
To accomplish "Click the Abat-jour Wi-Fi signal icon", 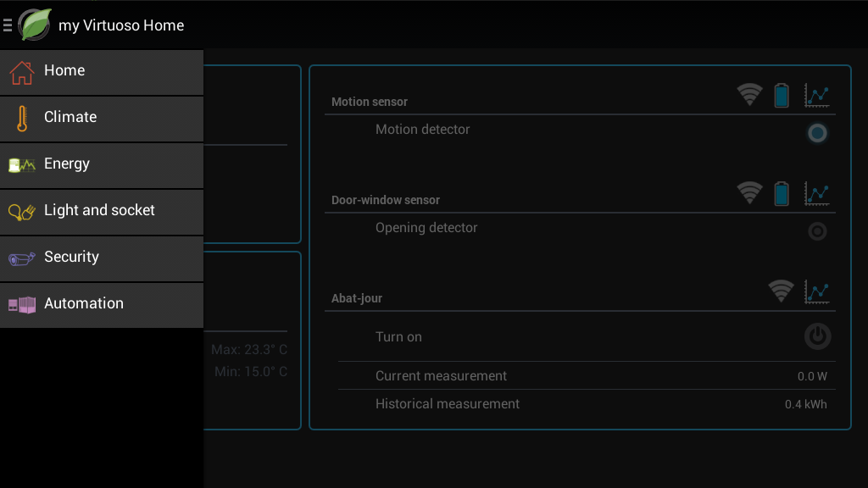I will click(781, 291).
